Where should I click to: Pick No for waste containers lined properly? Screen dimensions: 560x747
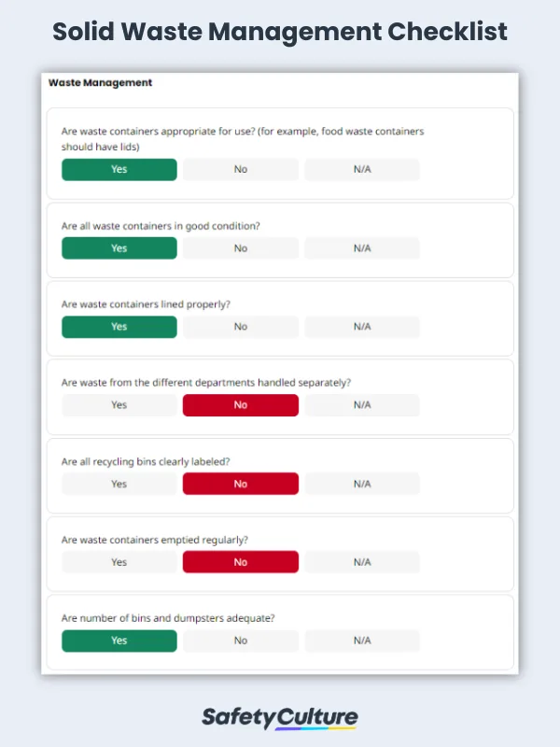(x=241, y=327)
